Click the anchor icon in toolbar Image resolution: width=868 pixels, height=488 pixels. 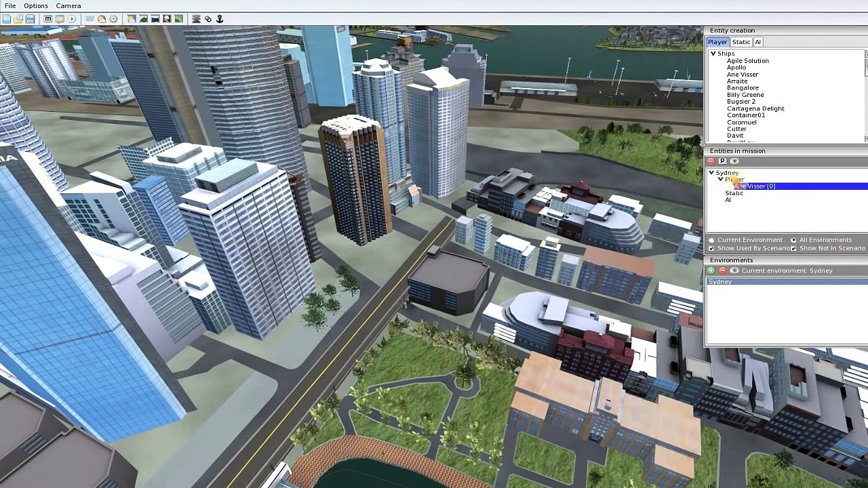(x=220, y=19)
